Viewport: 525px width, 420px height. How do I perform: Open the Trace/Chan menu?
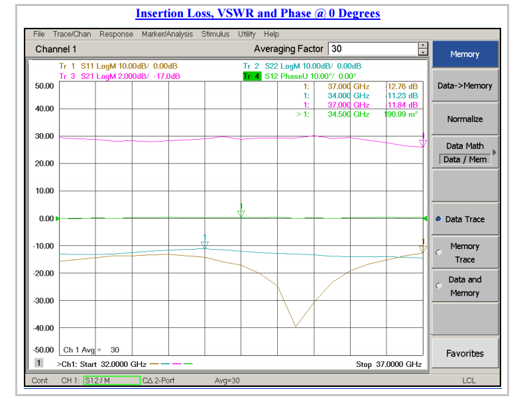pyautogui.click(x=72, y=34)
